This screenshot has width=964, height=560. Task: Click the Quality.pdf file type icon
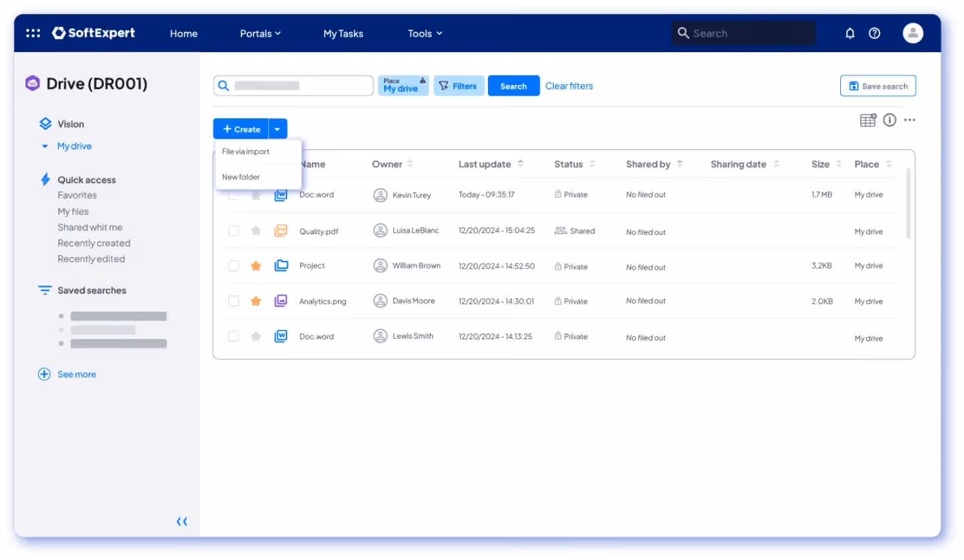(x=281, y=231)
